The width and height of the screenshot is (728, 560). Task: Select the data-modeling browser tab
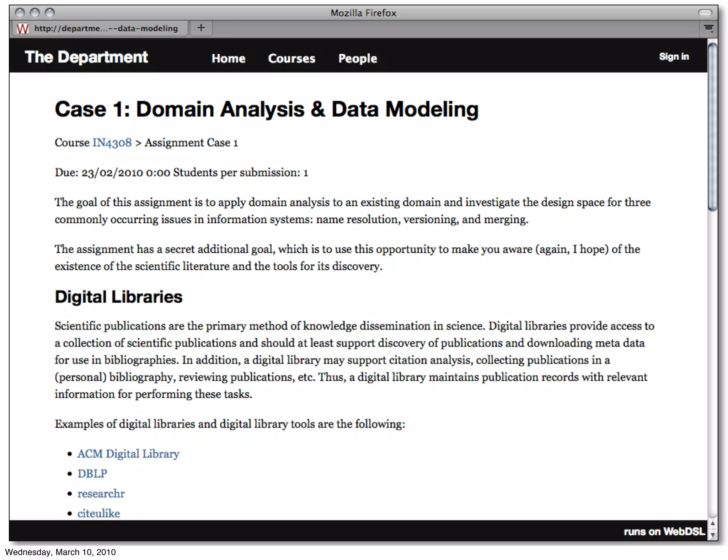(x=106, y=28)
